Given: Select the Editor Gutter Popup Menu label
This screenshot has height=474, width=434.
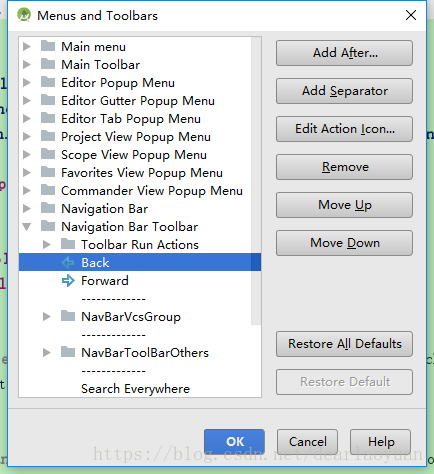Looking at the screenshot, I should pyautogui.click(x=138, y=101).
